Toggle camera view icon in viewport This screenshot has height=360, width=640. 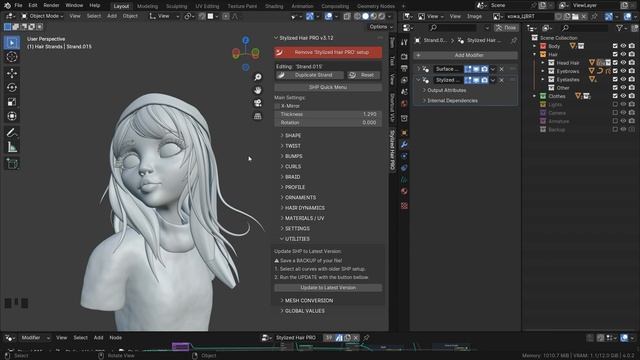pos(258,103)
